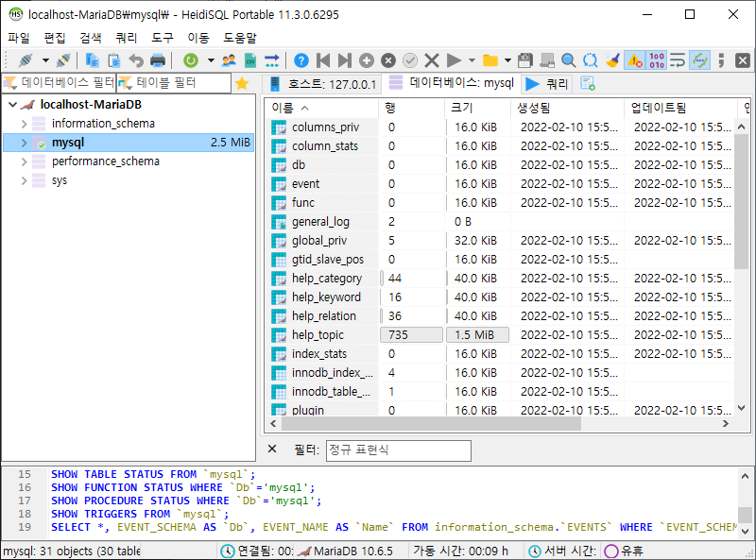The width and height of the screenshot is (756, 560).
Task: Click the magnifier find text icon
Action: click(569, 60)
